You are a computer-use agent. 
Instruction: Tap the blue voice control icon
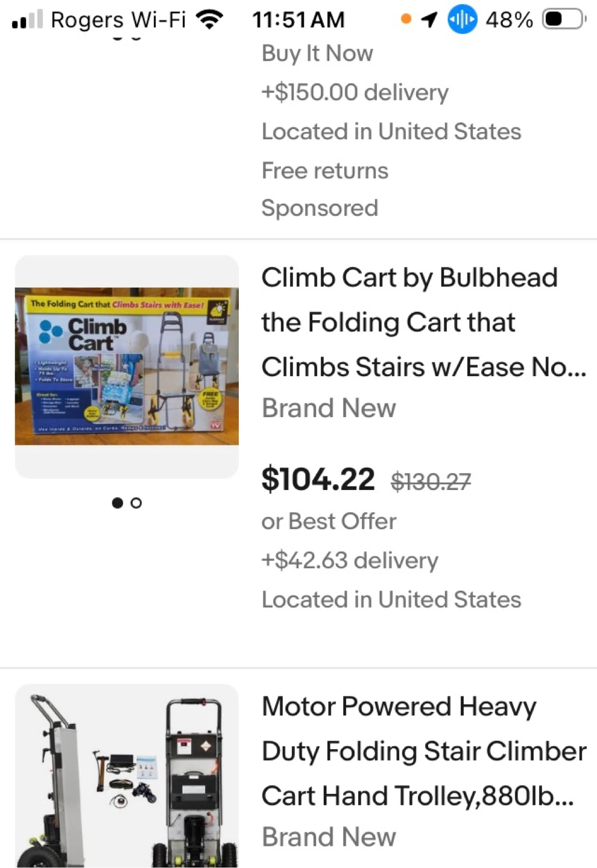[462, 19]
